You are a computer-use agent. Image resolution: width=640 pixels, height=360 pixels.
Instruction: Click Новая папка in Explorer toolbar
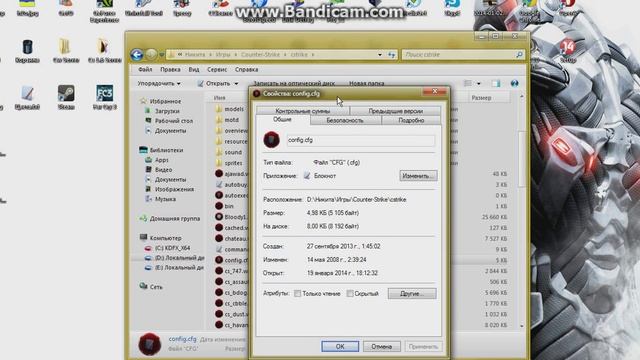point(367,83)
